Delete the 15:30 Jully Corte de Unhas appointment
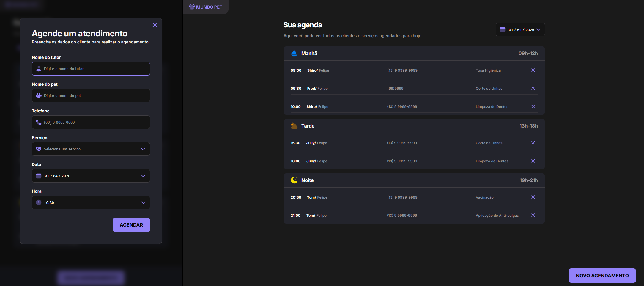 [x=533, y=143]
